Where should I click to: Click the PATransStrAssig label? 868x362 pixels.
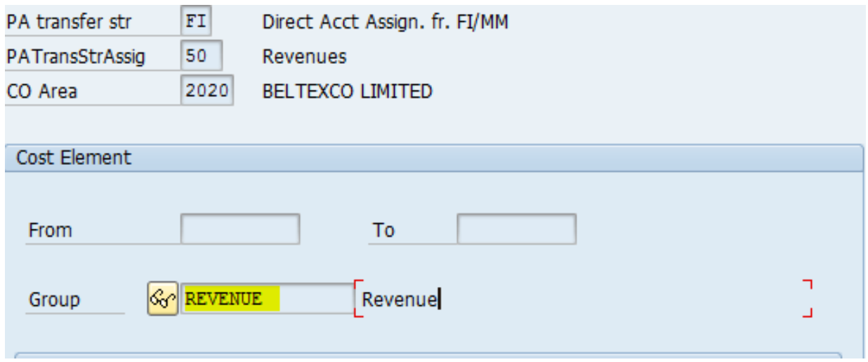[x=76, y=57]
